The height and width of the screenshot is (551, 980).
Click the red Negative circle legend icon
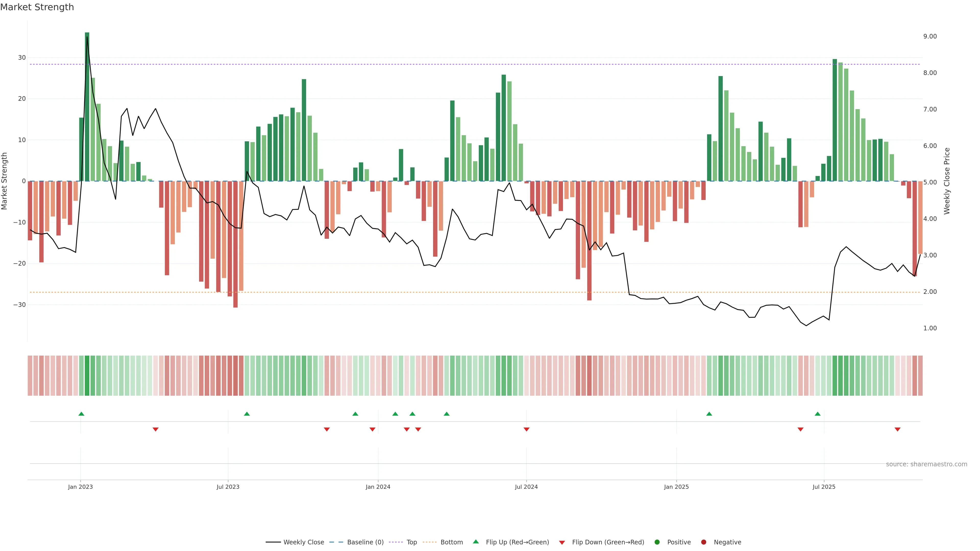coord(703,542)
